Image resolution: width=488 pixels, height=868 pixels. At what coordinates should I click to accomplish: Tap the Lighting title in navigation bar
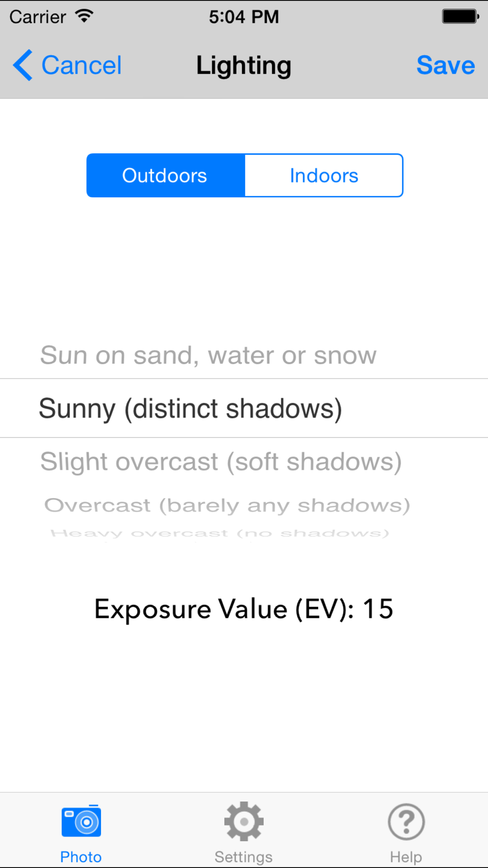click(244, 66)
